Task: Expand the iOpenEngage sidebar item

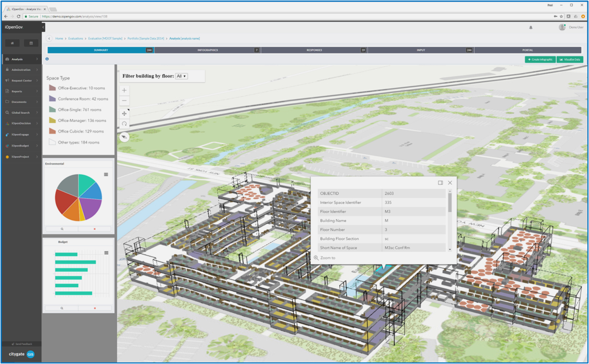Action: (x=22, y=134)
